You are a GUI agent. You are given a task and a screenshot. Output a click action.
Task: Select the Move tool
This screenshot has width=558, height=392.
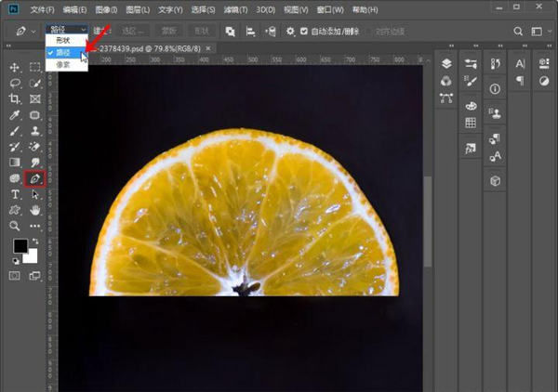(15, 67)
